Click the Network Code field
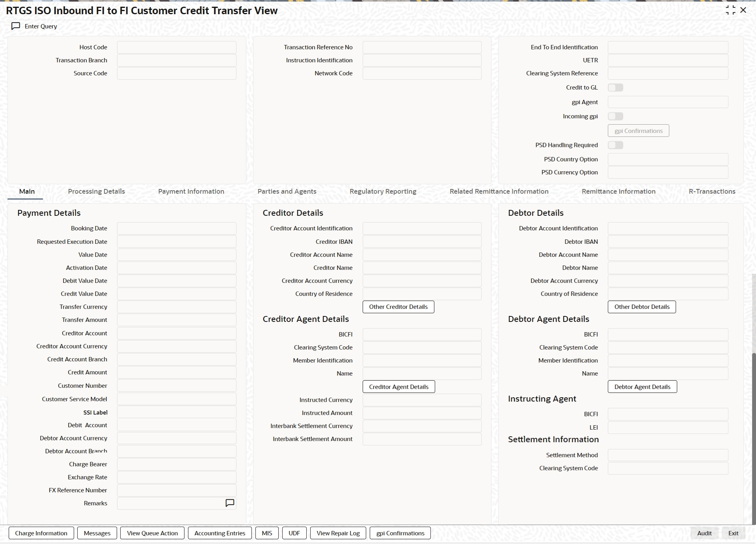This screenshot has height=544, width=756. click(x=422, y=73)
